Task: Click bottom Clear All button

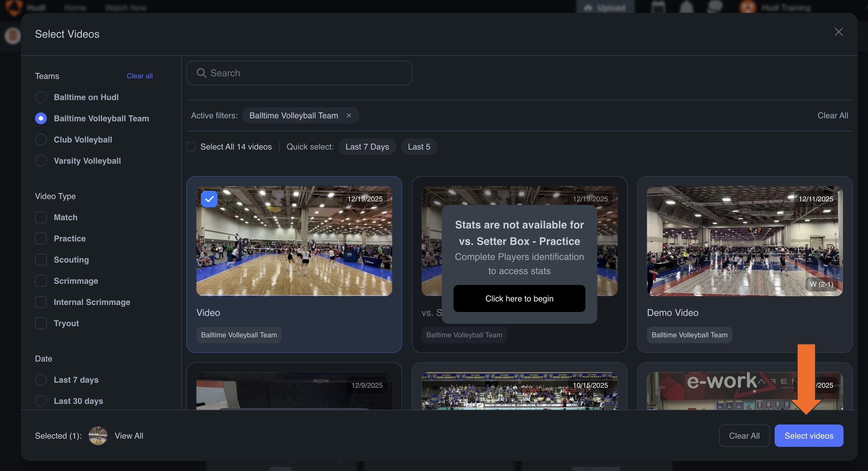Action: tap(744, 436)
